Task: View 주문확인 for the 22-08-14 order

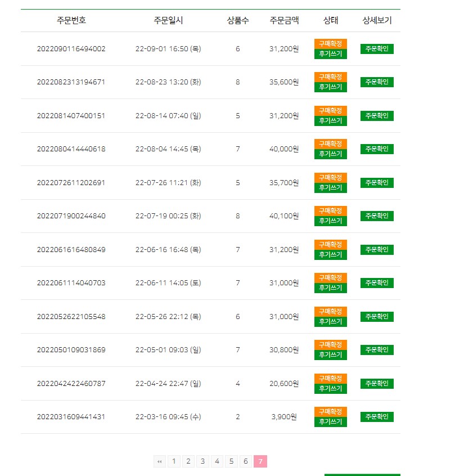Action: [377, 116]
